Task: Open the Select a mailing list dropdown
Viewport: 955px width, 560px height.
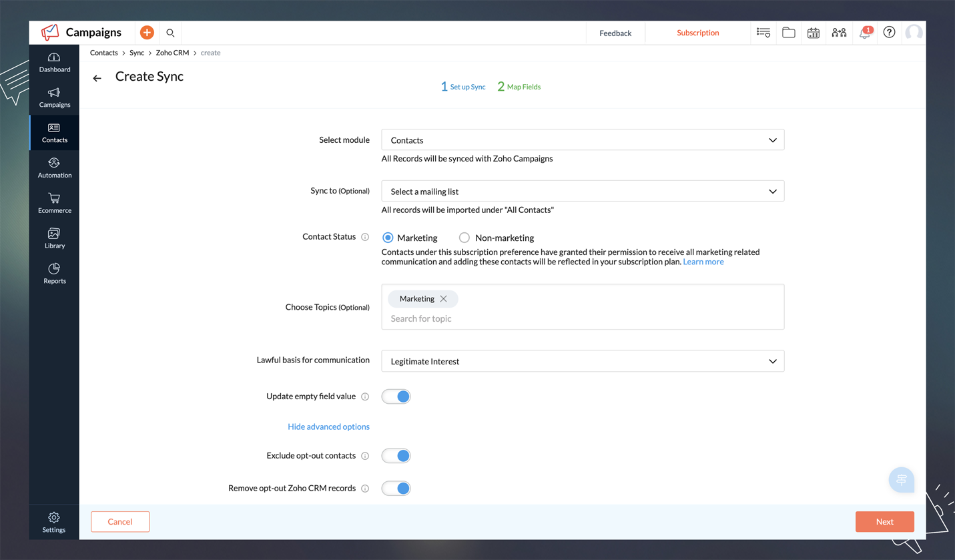Action: click(x=583, y=192)
